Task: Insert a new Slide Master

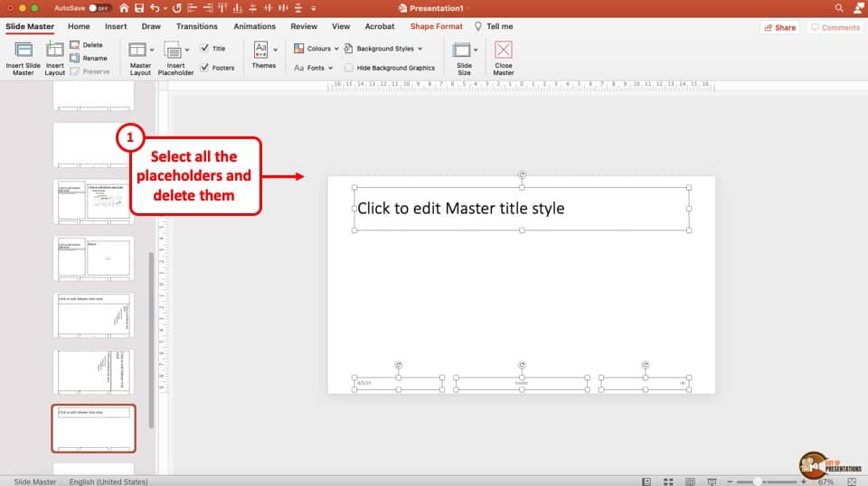Action: (x=24, y=58)
